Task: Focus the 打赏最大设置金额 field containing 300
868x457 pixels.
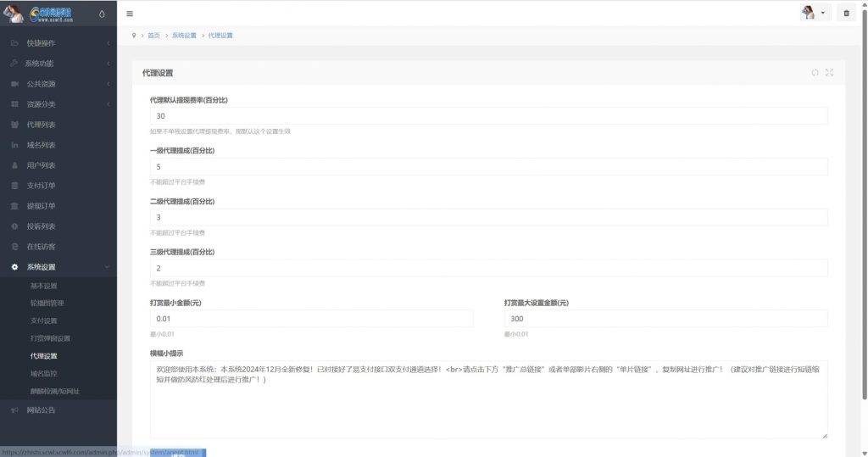Action: (x=666, y=319)
